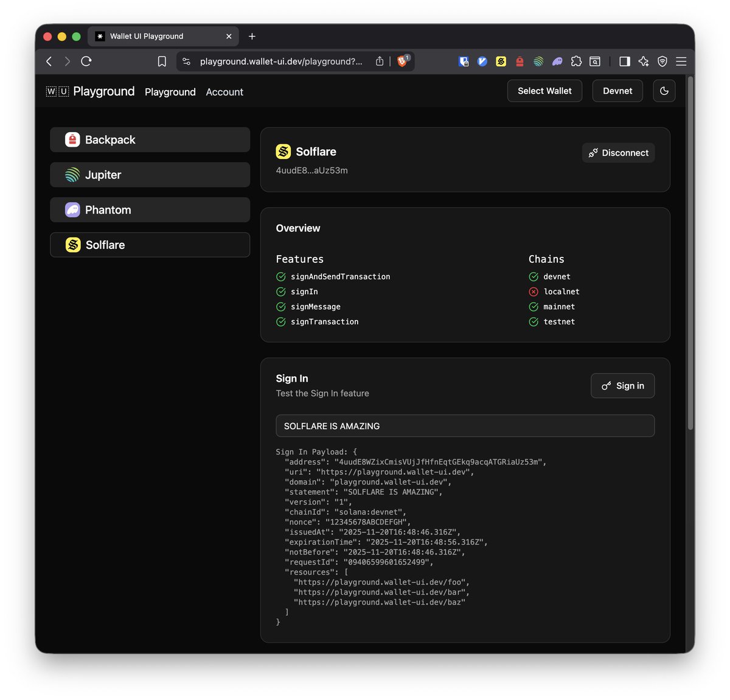This screenshot has width=730, height=700.
Task: Open Brave Shields lion icon
Action: [402, 61]
